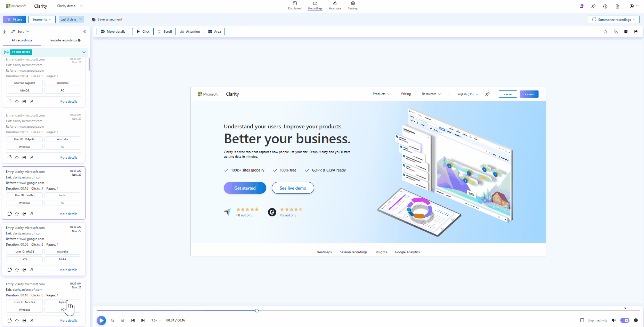The image size is (644, 327).
Task: Switch to Area heatmap view
Action: [x=214, y=32]
